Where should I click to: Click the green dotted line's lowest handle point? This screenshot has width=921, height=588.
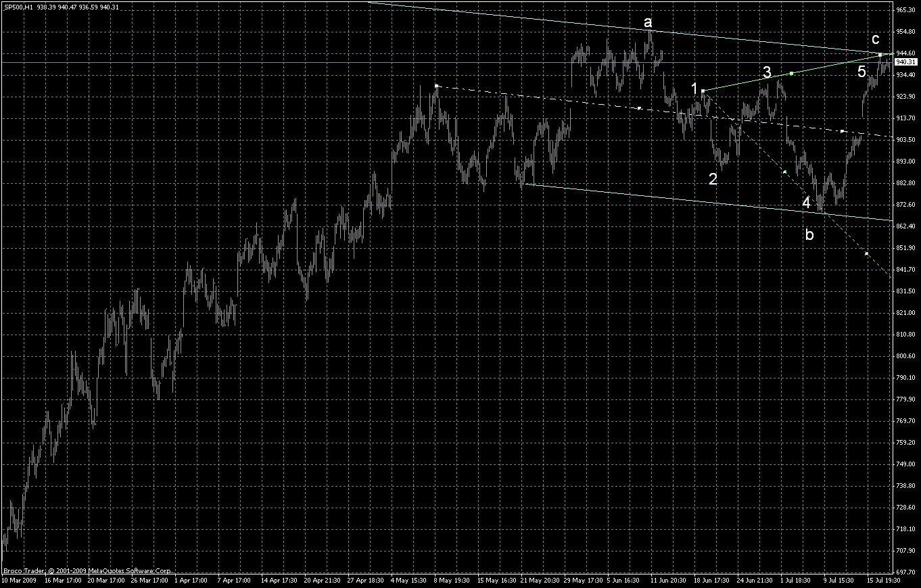click(867, 253)
